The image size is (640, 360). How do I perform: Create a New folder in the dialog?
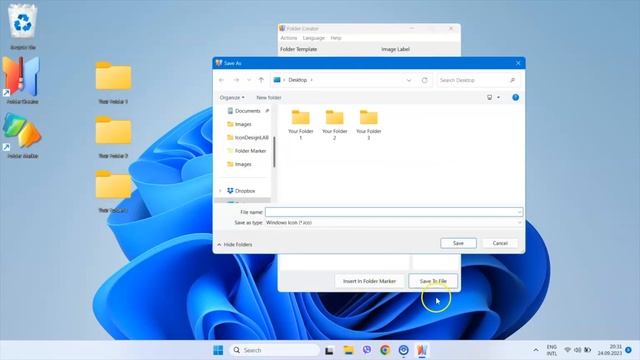[269, 98]
